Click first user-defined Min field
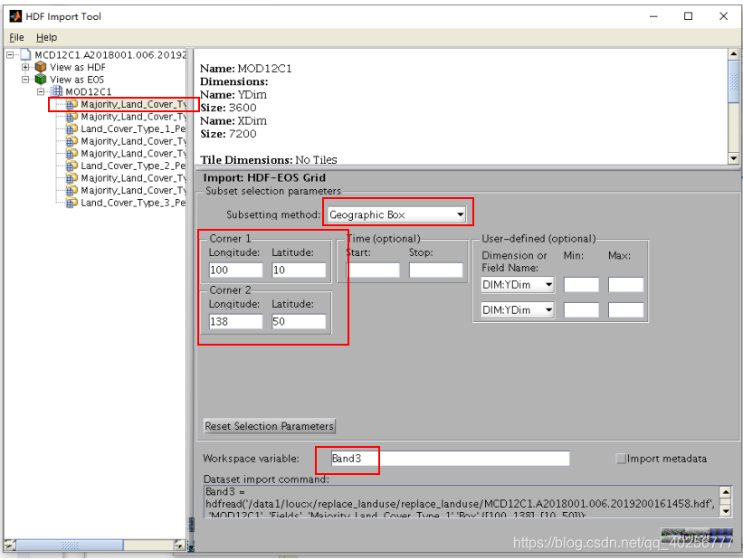 pyautogui.click(x=581, y=285)
